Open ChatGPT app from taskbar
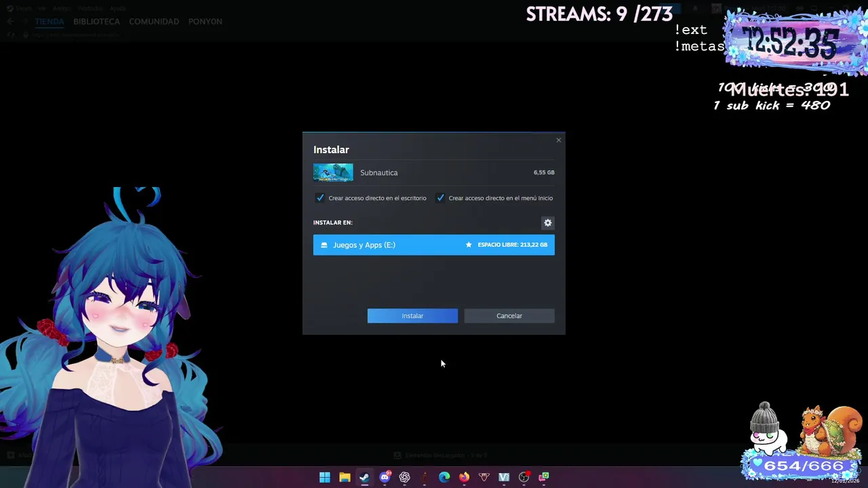 coord(405,477)
